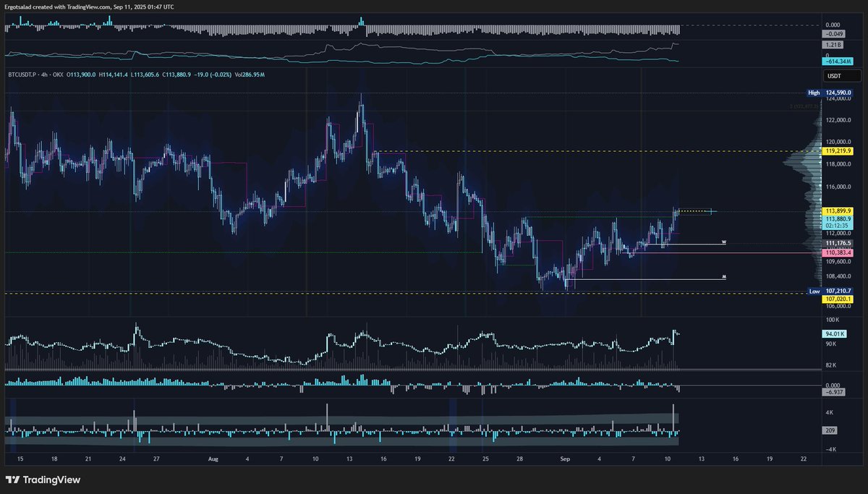Click the TradingView logo
The height and width of the screenshot is (494, 868).
(x=43, y=480)
